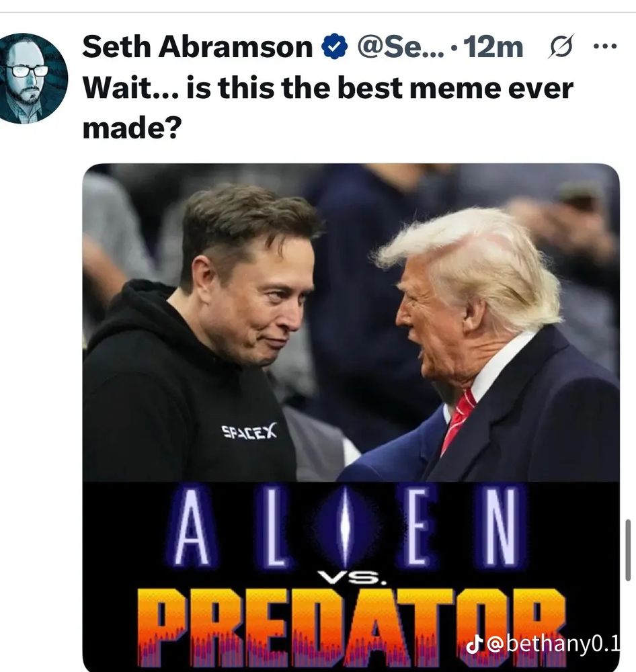The width and height of the screenshot is (636, 672).
Task: Click the vertical scrollbar thumb
Action: pos(628,550)
